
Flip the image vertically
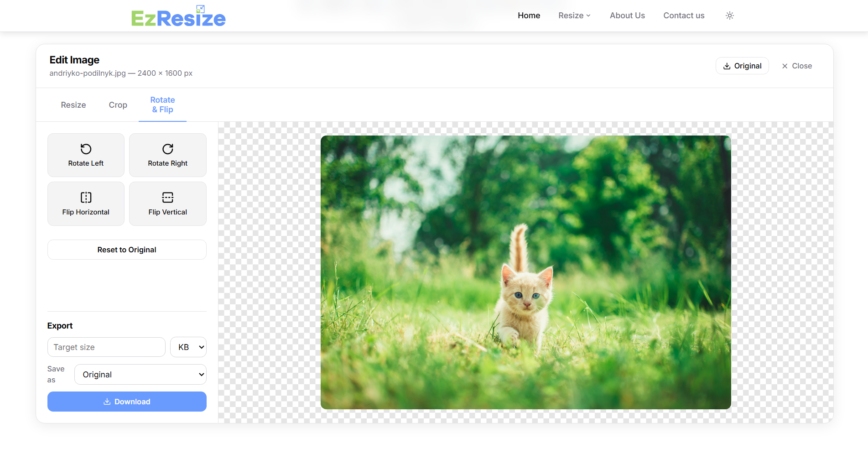(168, 204)
